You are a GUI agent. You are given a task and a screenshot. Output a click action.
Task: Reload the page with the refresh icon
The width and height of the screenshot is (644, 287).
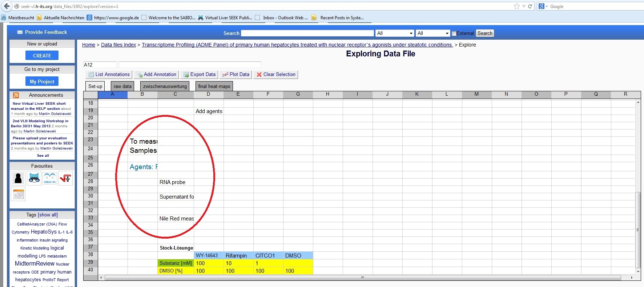pos(530,6)
